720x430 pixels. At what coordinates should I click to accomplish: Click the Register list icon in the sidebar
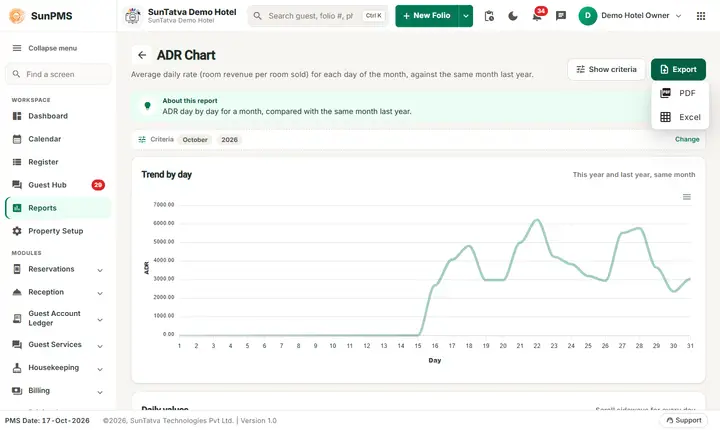[x=17, y=162]
